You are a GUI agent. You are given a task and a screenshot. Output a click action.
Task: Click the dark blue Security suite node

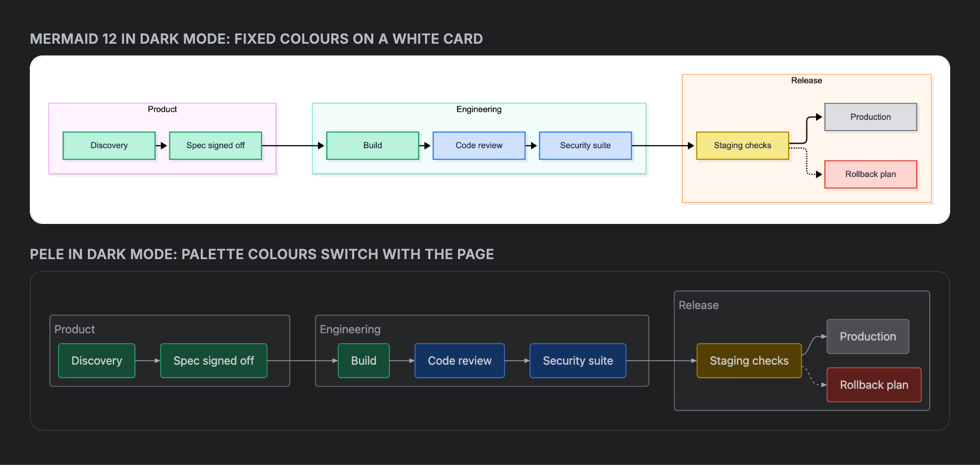(578, 361)
